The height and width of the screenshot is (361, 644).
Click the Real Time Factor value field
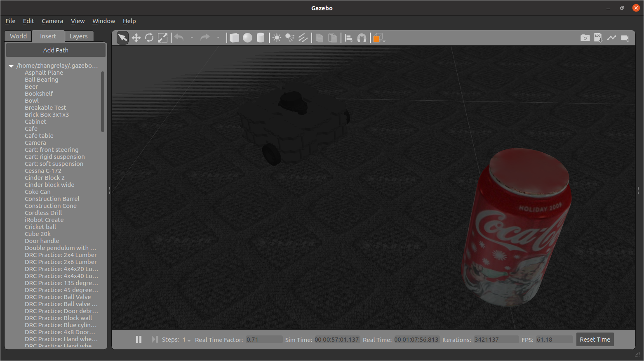point(264,340)
